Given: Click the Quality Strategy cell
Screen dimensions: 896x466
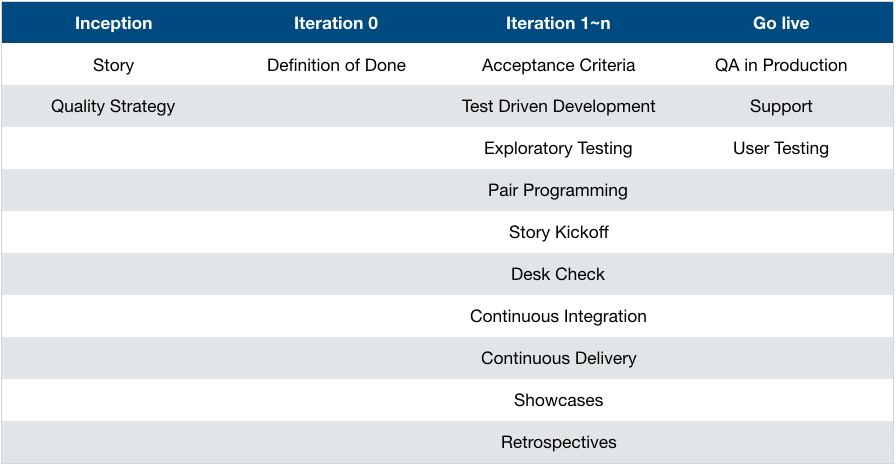Looking at the screenshot, I should 113,106.
